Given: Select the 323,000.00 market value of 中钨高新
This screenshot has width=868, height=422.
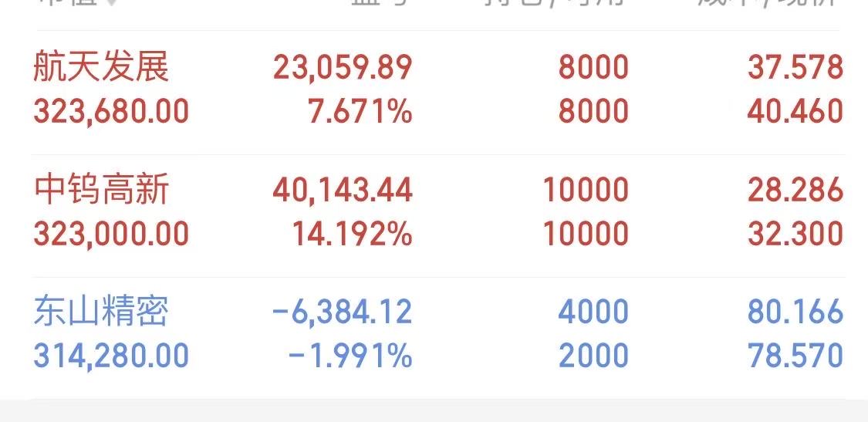Looking at the screenshot, I should [111, 234].
